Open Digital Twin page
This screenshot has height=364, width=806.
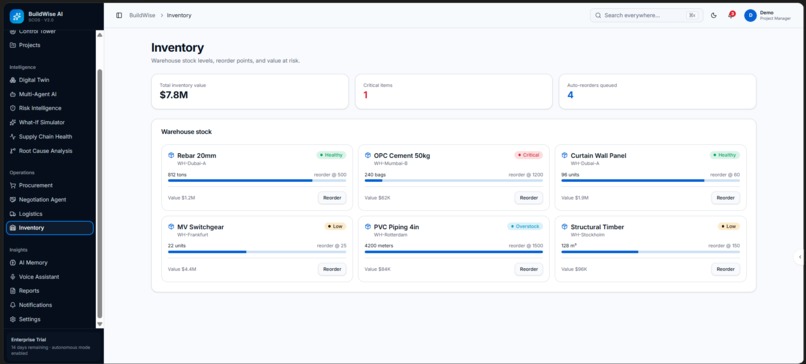pos(50,80)
